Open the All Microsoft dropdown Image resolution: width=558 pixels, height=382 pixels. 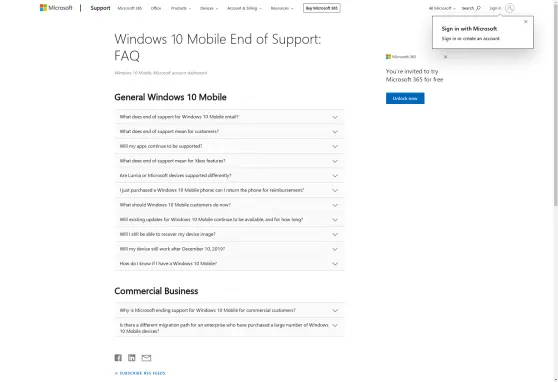pyautogui.click(x=442, y=8)
